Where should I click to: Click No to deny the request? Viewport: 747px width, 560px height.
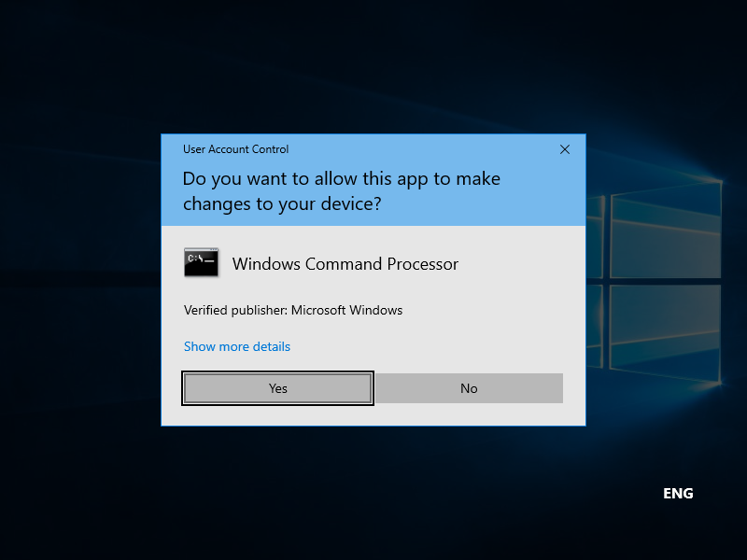pyautogui.click(x=470, y=388)
